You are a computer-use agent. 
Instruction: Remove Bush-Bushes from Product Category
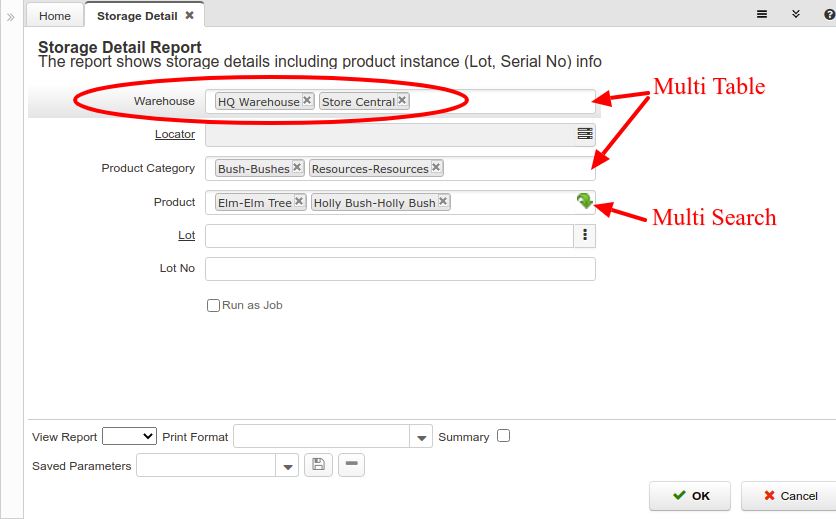[297, 168]
